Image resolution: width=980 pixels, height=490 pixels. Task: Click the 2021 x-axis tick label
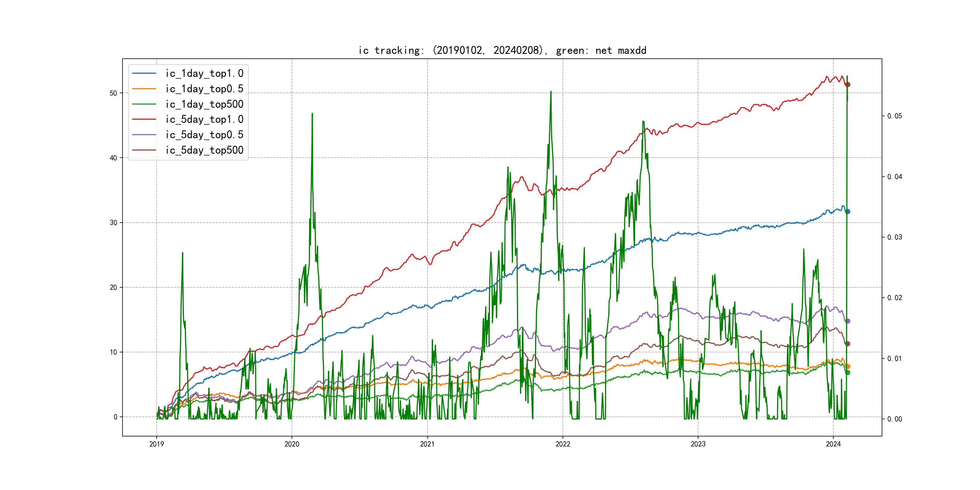click(x=427, y=444)
